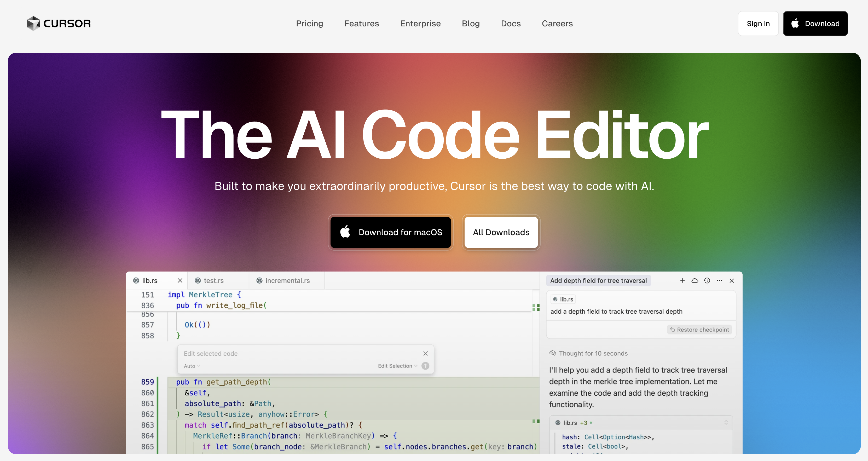Viewport: 868px width, 461px height.
Task: Click the get_path_depth function name
Action: (237, 382)
